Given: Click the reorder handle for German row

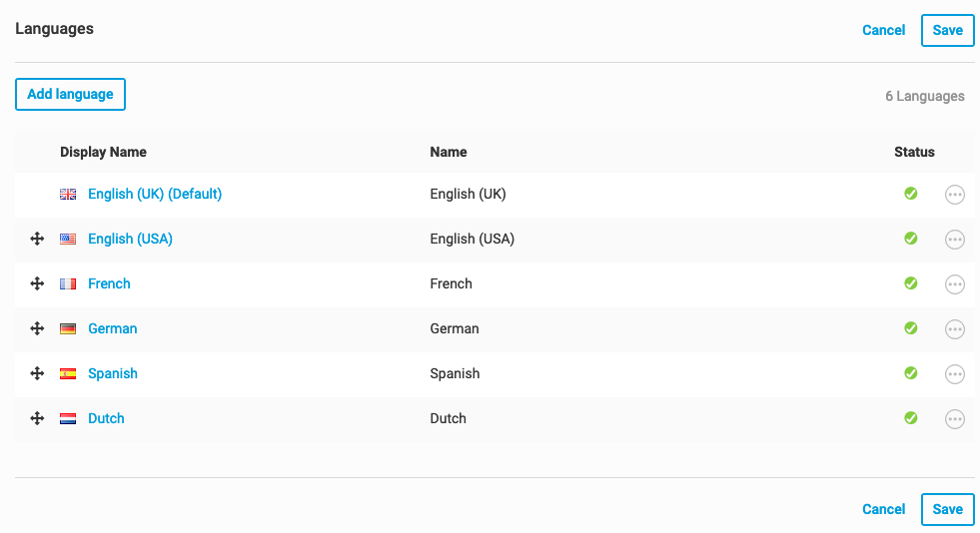Looking at the screenshot, I should tap(37, 329).
